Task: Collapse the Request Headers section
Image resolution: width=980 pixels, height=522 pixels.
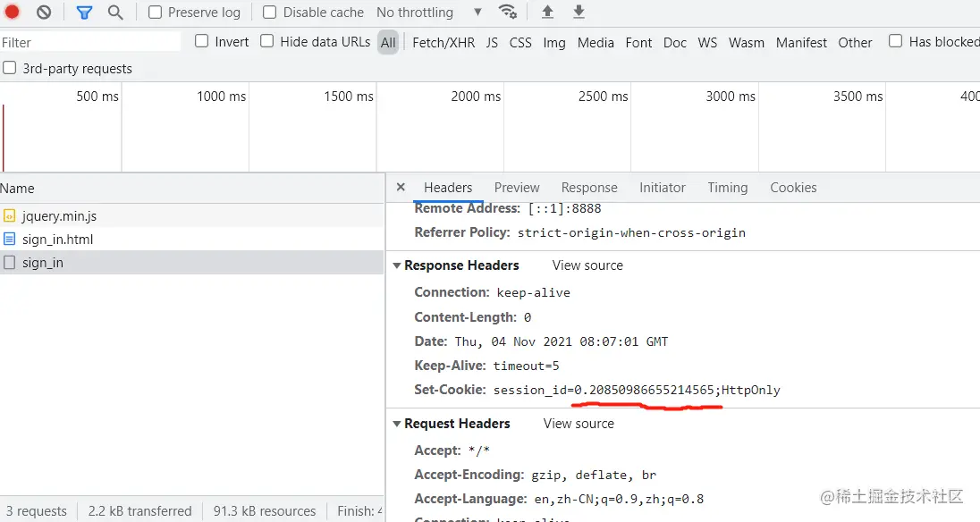Action: (x=397, y=424)
